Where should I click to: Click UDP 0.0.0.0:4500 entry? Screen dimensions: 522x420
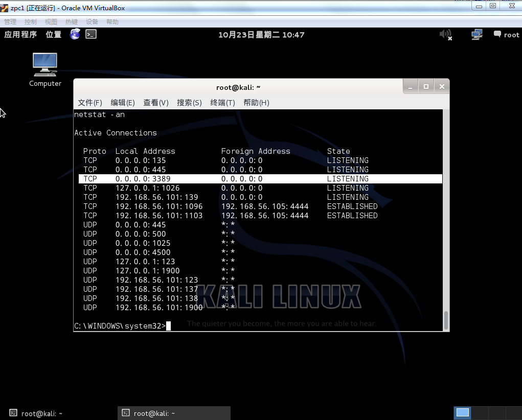[x=143, y=252]
